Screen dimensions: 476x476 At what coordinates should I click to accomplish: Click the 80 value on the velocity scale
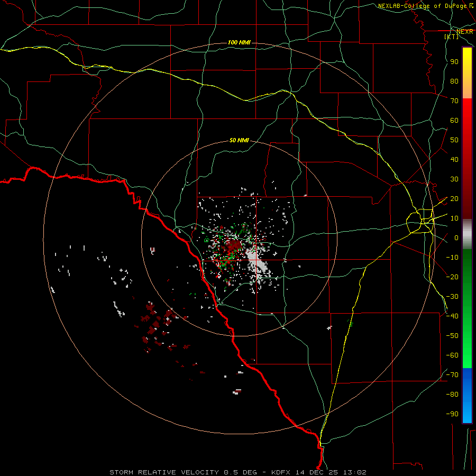point(454,81)
